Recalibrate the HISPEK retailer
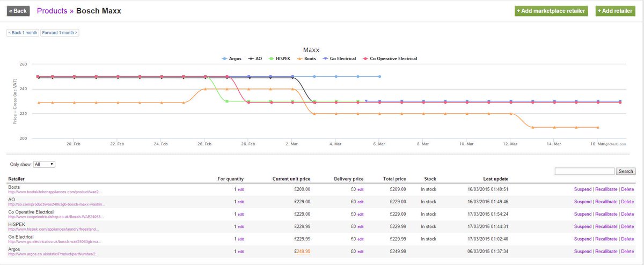Image resolution: width=644 pixels, height=265 pixels. (x=606, y=226)
